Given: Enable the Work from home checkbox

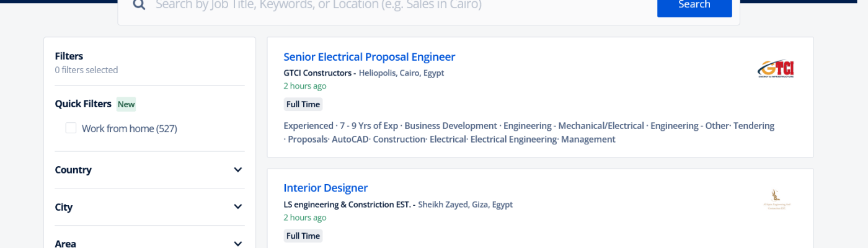Looking at the screenshot, I should tap(71, 128).
